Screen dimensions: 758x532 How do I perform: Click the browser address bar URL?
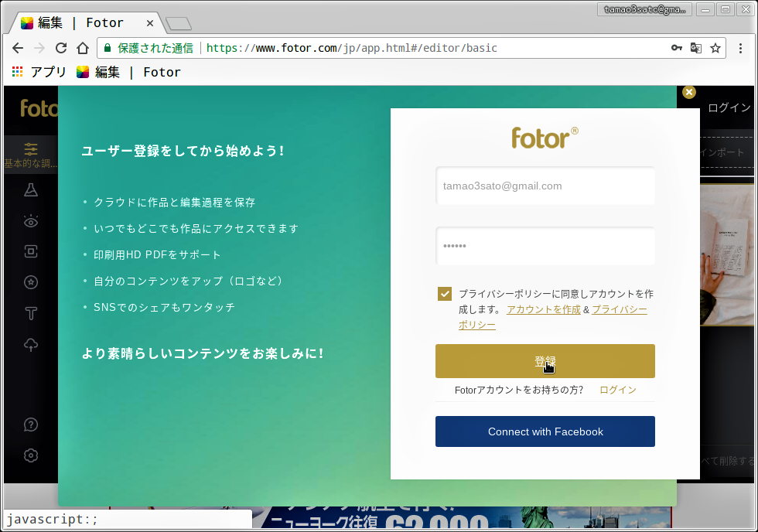[352, 48]
